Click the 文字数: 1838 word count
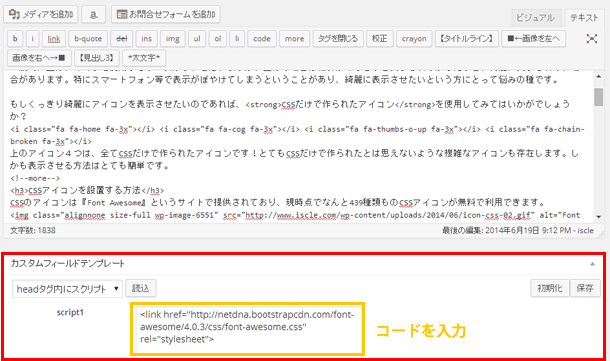 33,230
